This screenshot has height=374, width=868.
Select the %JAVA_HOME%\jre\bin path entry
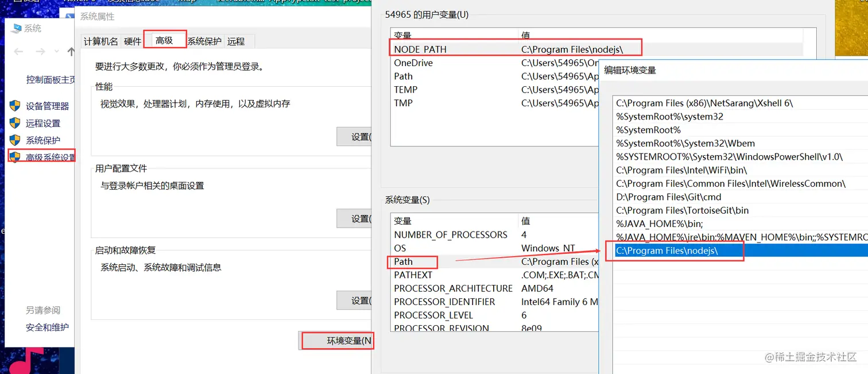tap(740, 237)
